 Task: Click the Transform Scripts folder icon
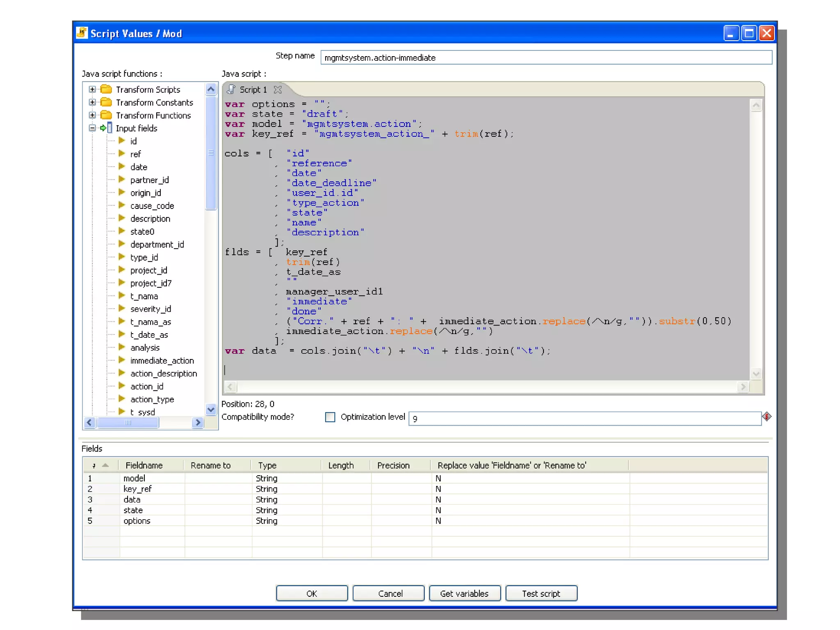click(106, 89)
